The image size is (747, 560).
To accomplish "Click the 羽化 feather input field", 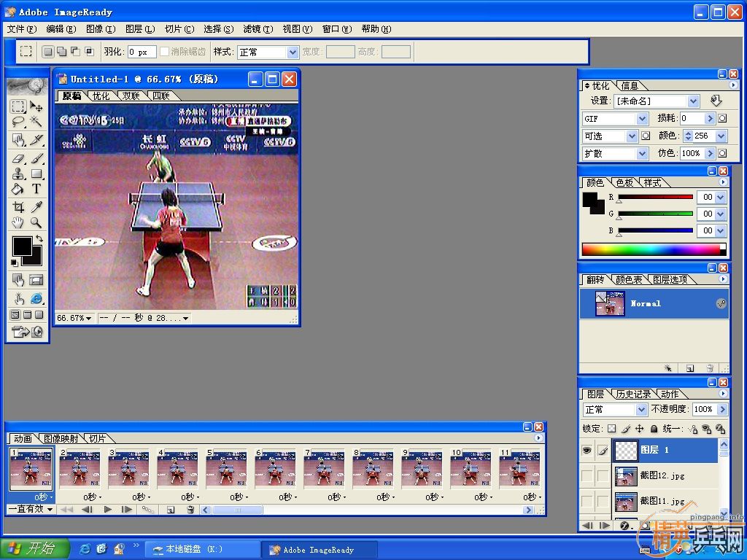I will click(142, 52).
